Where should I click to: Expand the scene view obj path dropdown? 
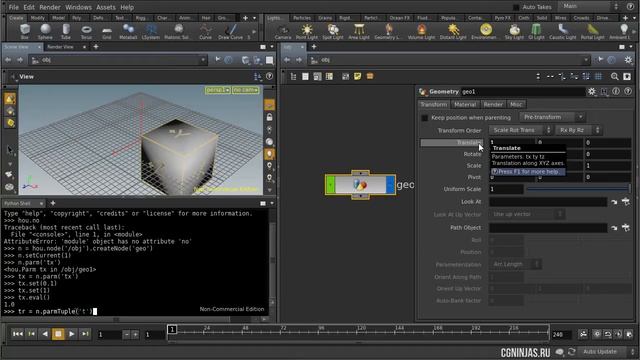[x=203, y=60]
